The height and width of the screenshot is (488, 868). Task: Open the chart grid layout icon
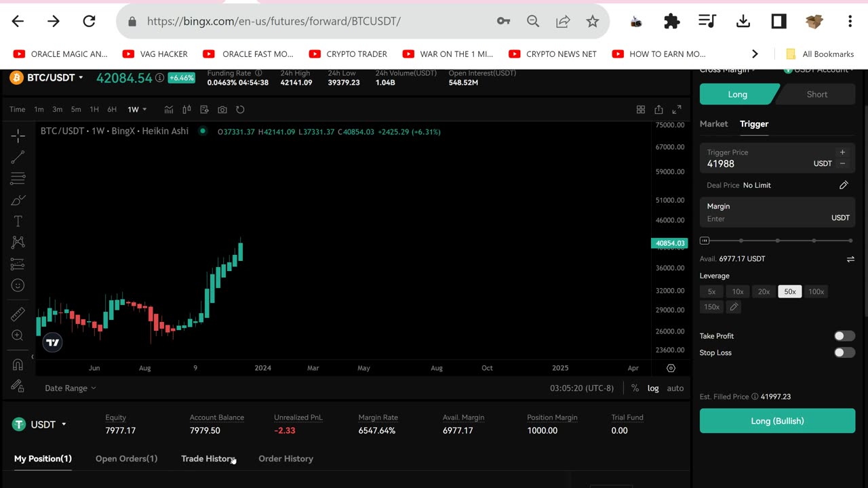coord(641,109)
